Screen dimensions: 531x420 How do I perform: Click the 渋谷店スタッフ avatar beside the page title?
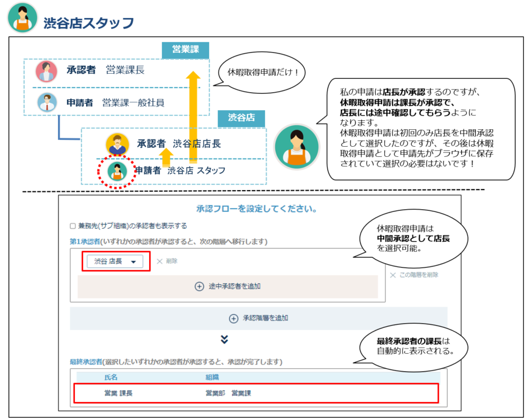[22, 18]
